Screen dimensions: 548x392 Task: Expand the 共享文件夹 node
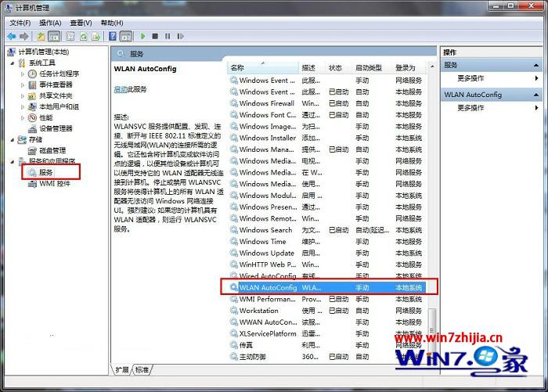tap(23, 95)
